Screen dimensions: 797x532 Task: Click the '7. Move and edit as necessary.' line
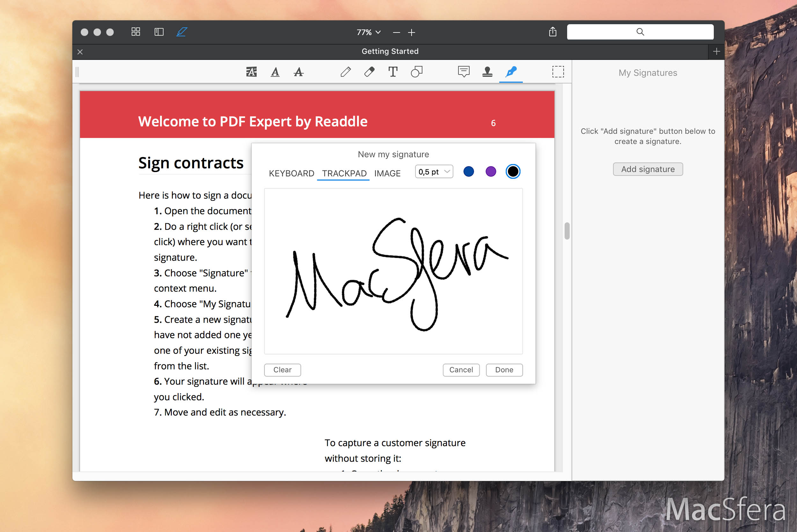coord(220,412)
